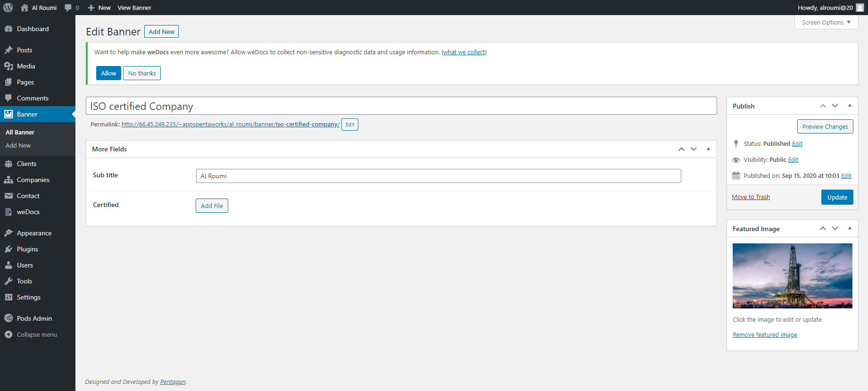Click the Pages icon in sidebar
The width and height of the screenshot is (868, 391).
(x=8, y=82)
